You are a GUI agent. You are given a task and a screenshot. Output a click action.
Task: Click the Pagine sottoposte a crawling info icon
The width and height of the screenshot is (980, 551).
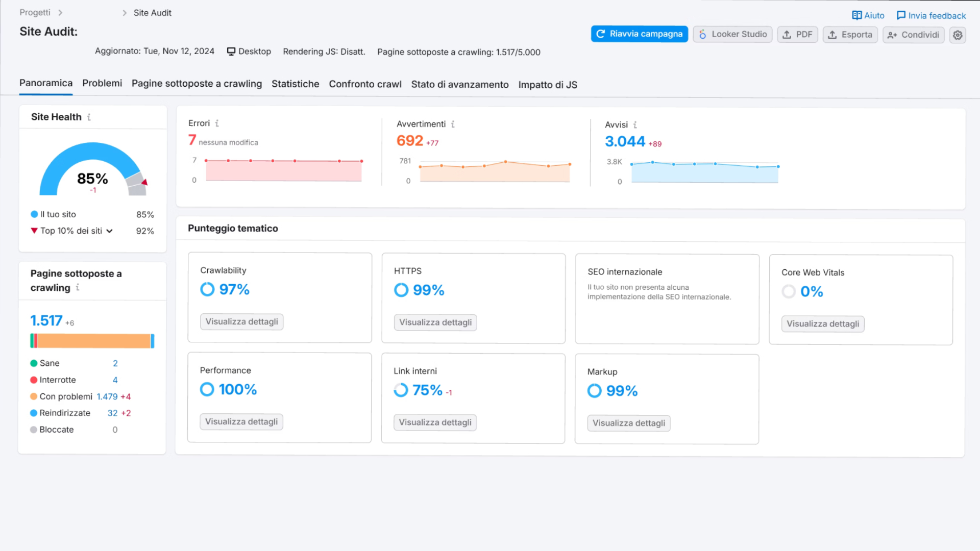(78, 287)
